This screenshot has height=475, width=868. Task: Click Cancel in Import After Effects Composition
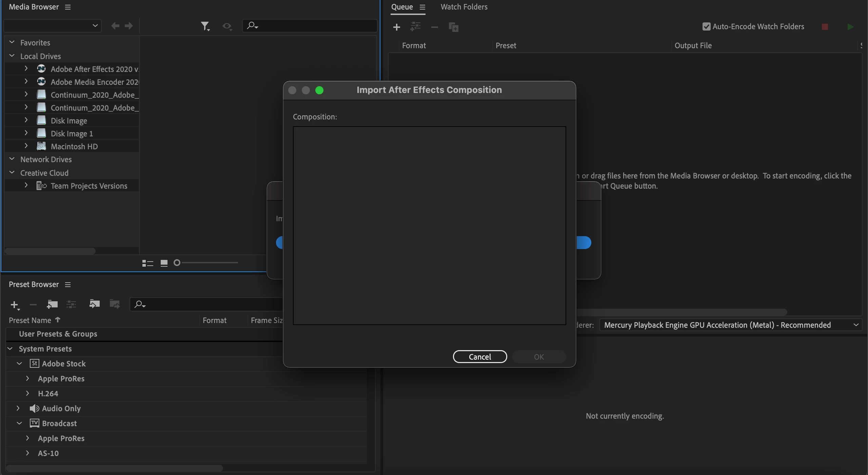pos(479,357)
